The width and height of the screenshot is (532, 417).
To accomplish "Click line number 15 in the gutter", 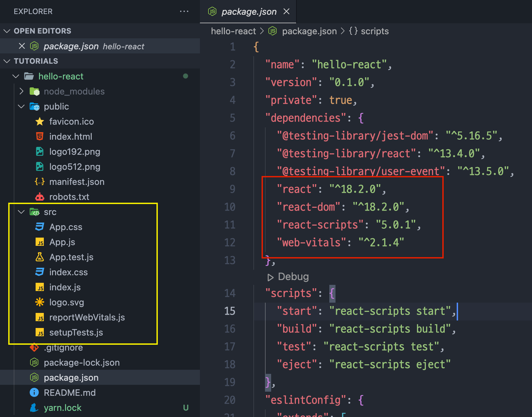I will click(230, 311).
